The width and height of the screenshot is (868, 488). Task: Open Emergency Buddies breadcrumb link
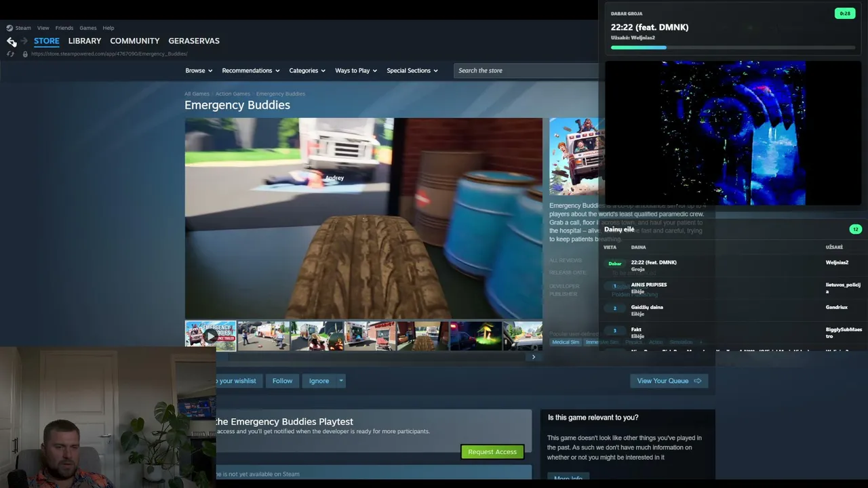click(281, 94)
